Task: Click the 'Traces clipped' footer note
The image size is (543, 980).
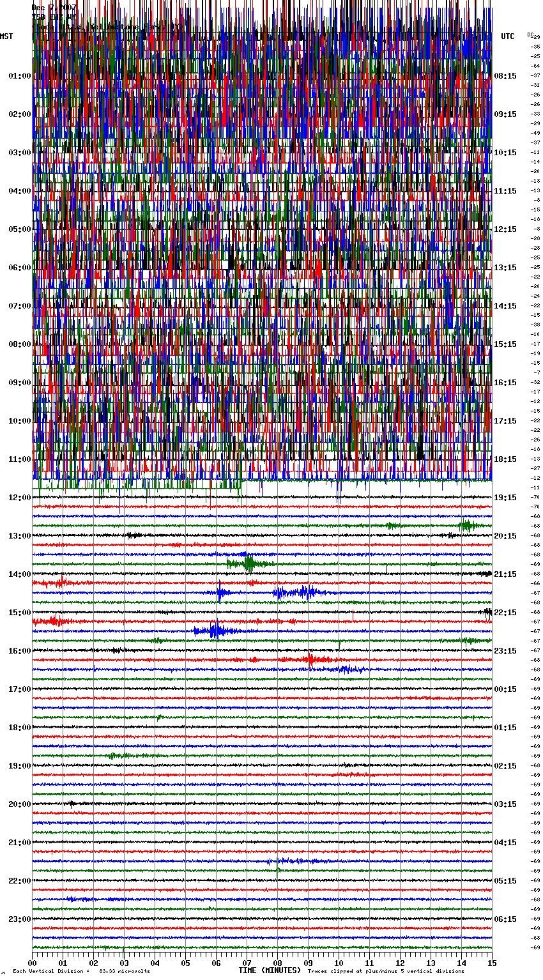Action: (386, 971)
